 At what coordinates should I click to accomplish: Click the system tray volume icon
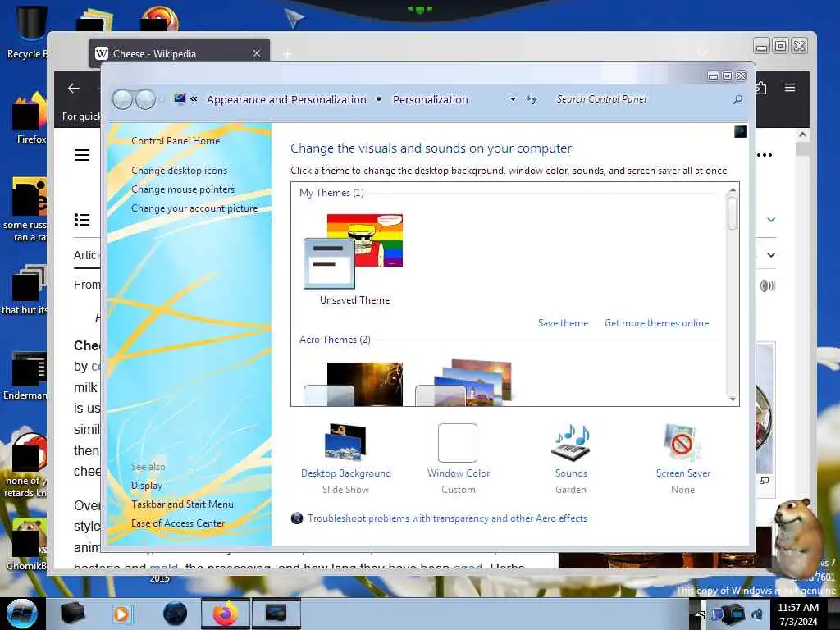pyautogui.click(x=757, y=614)
